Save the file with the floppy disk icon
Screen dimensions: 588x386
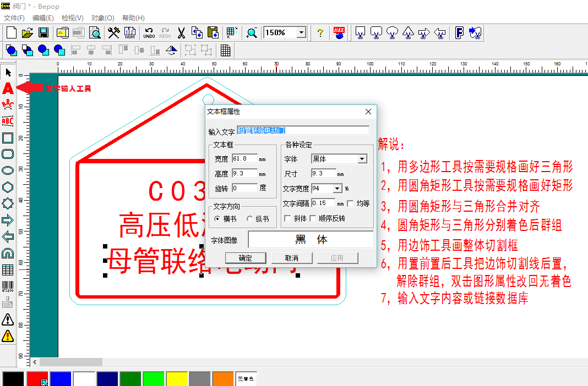pyautogui.click(x=43, y=33)
